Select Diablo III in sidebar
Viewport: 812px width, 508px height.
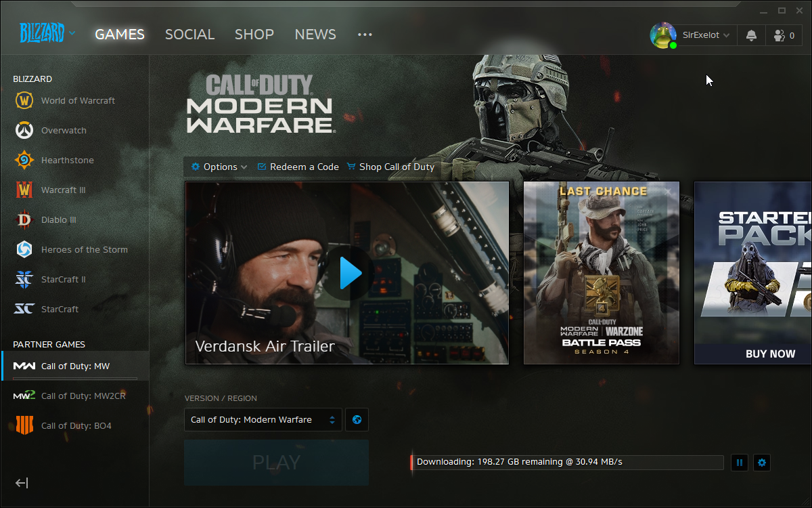(58, 220)
